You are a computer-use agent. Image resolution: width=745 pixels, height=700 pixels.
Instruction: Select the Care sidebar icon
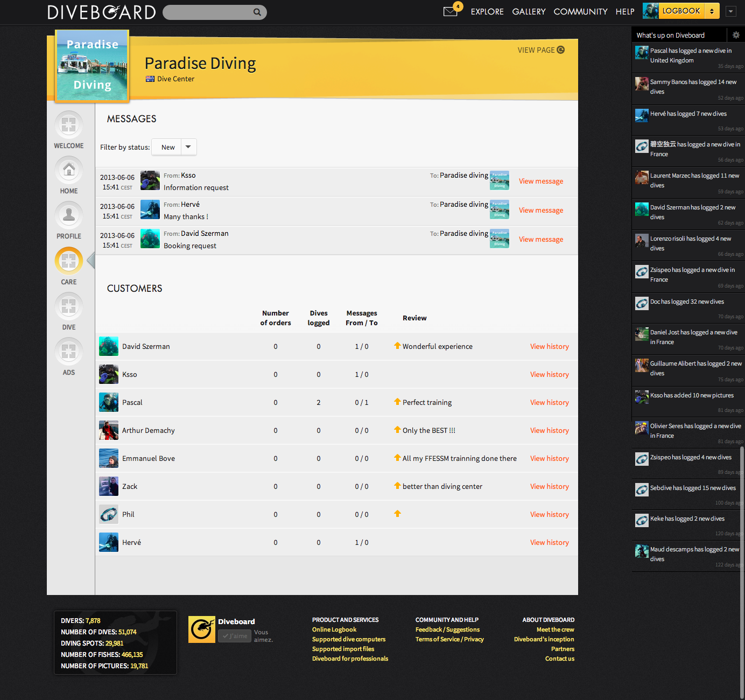click(x=68, y=261)
